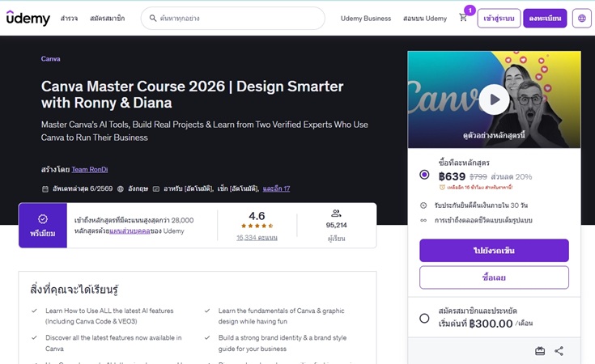Viewport: 595px width, 364px height.
Task: Click 'Build a strong brand identity' item
Action: point(283,343)
